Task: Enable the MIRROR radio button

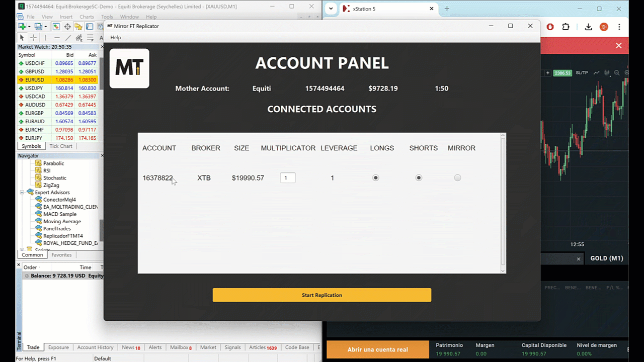Action: tap(457, 177)
